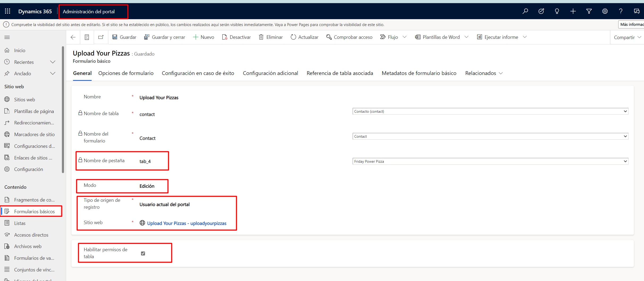Screen dimensions: 644x281
Task: Open Configuración en caso de éxito tab
Action: click(x=198, y=73)
